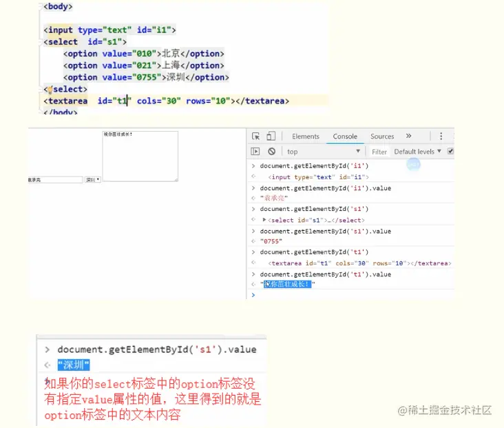Screen dimensions: 504x428
Task: Show more DevTools tabs chevron
Action: point(408,136)
